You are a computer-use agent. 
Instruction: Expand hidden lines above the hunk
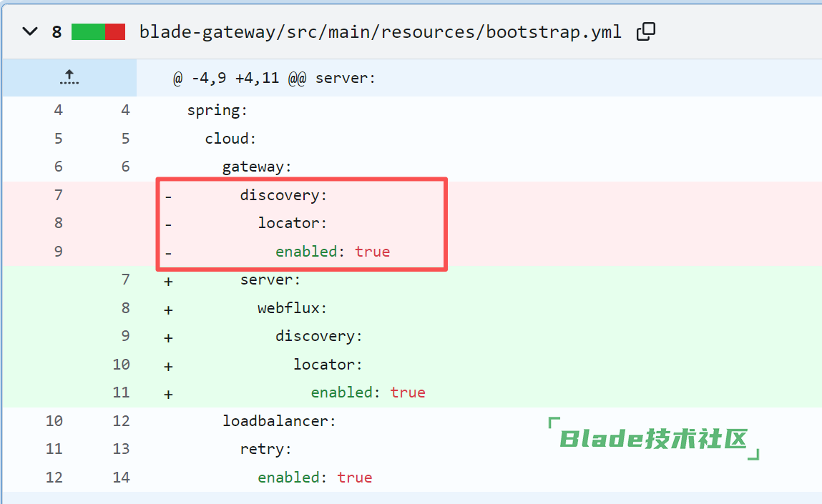69,78
